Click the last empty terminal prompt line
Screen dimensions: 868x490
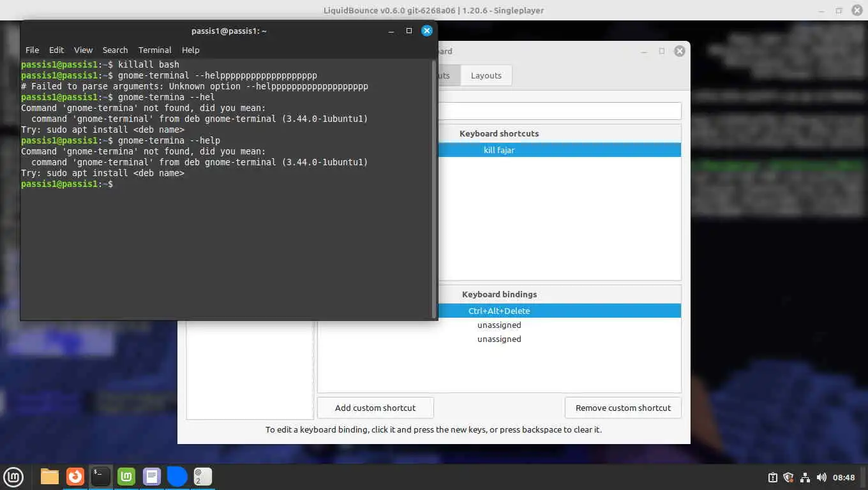coord(67,184)
